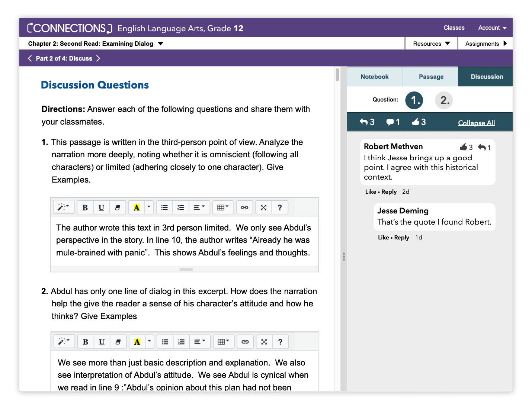Click fullscreen expand icon in question 1 editor
Viewport: 532px width, 412px height.
263,207
